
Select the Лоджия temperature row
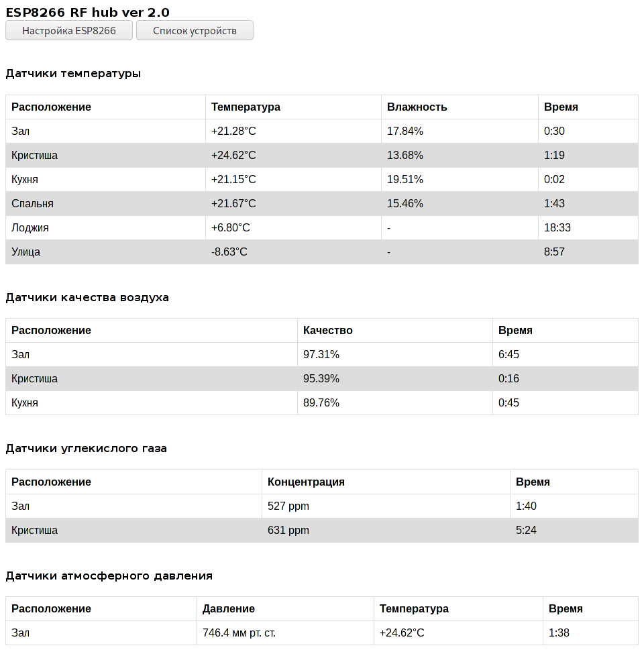(322, 227)
